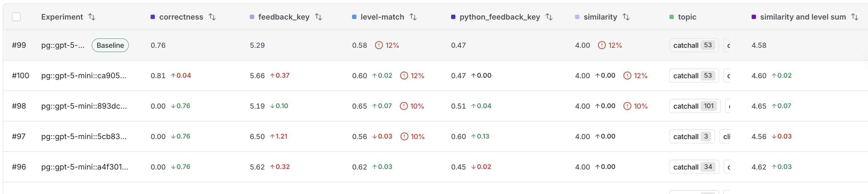
Task: Select the catchall 101 topic tag on row #98
Action: [x=694, y=106]
